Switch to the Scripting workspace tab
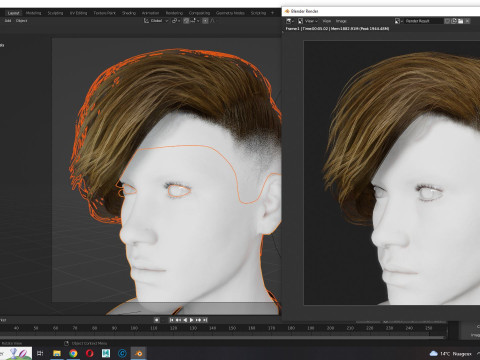The image size is (480, 360). point(258,13)
